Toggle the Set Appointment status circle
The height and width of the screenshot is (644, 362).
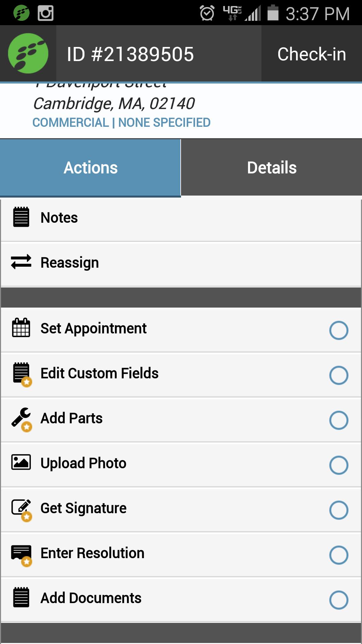(339, 330)
